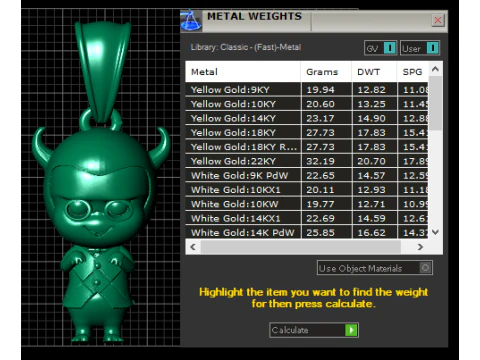Click table scrollbar down arrow
This screenshot has height=360, width=480.
(435, 232)
